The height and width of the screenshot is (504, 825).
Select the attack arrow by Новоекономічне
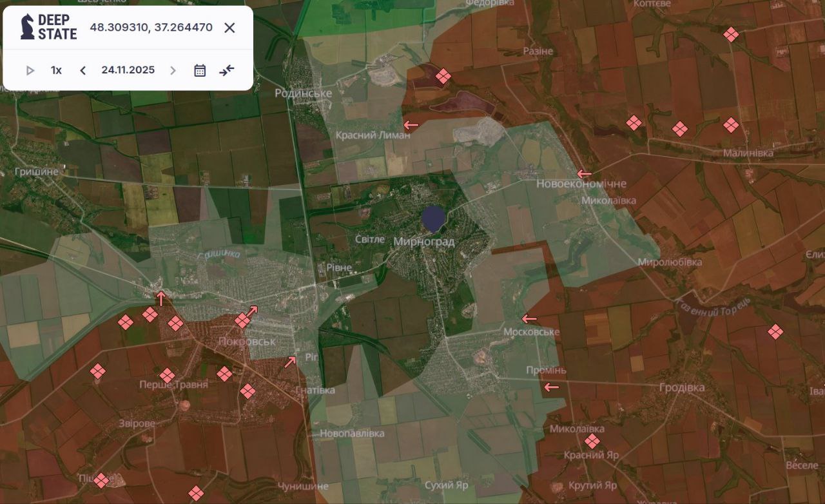tap(584, 173)
